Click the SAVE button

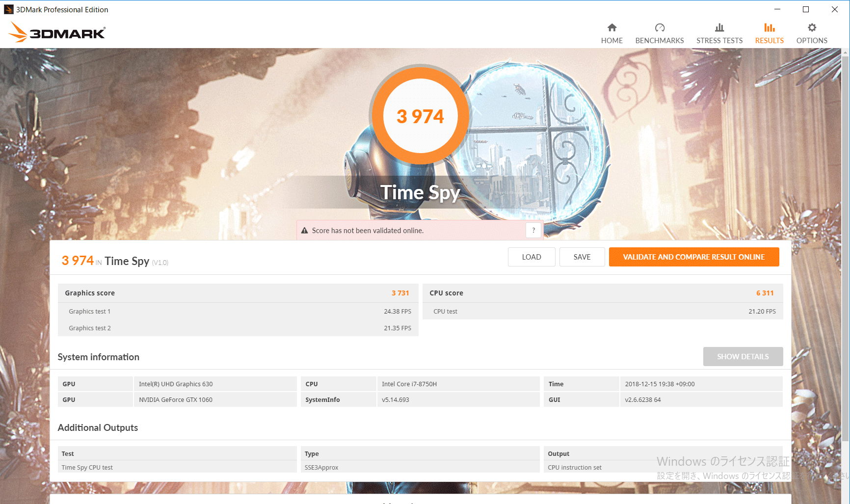(582, 257)
